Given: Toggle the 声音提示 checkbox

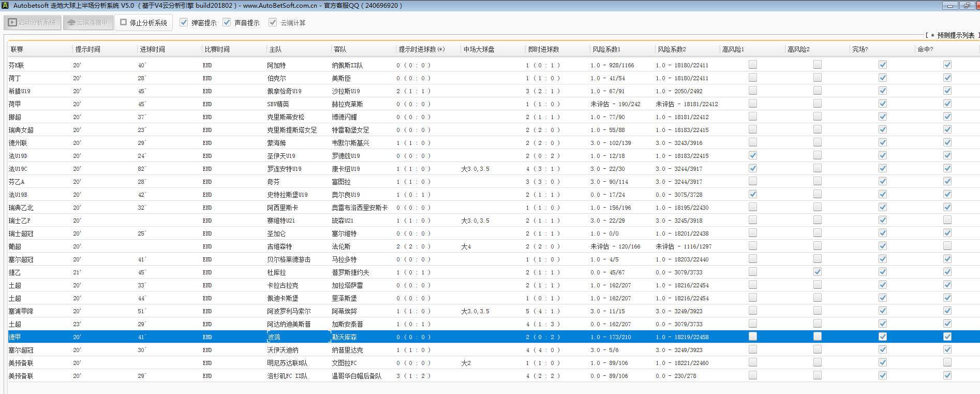Looking at the screenshot, I should (227, 22).
